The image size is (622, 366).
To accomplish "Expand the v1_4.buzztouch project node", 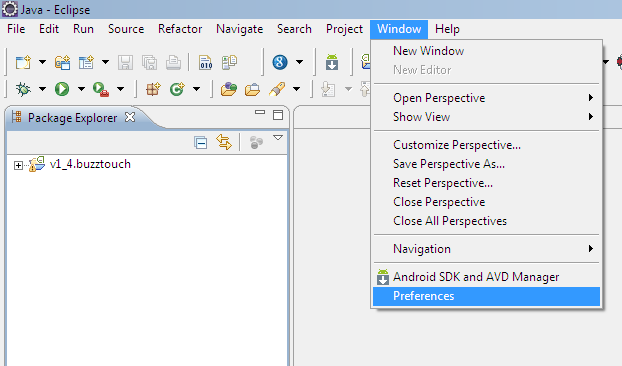I will coord(18,165).
